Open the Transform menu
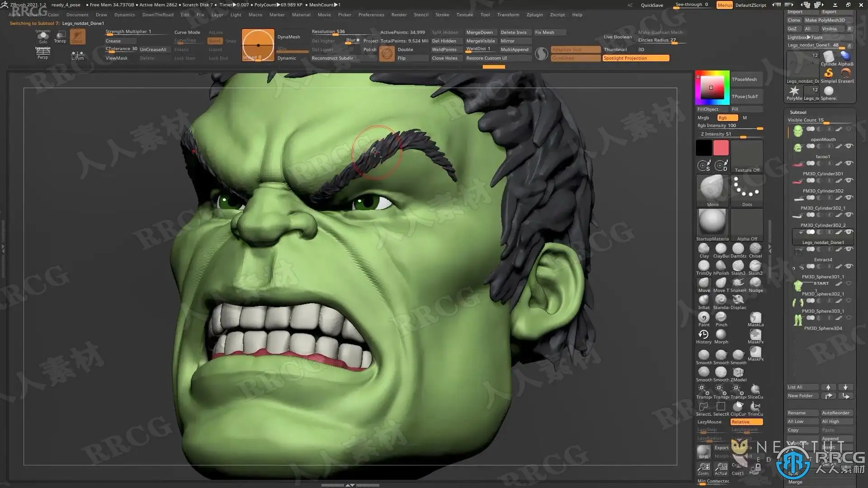868x488 pixels. tap(508, 15)
